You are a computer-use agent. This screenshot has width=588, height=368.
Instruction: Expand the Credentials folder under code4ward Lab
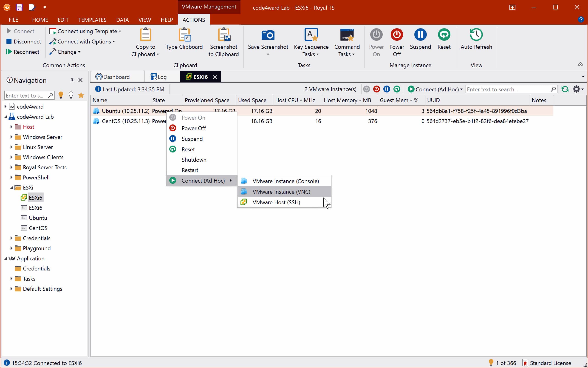tap(11, 238)
